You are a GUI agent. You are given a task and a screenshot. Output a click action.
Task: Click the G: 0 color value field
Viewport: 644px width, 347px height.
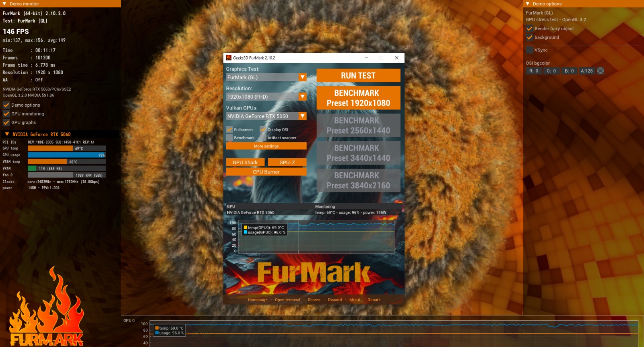coord(551,71)
